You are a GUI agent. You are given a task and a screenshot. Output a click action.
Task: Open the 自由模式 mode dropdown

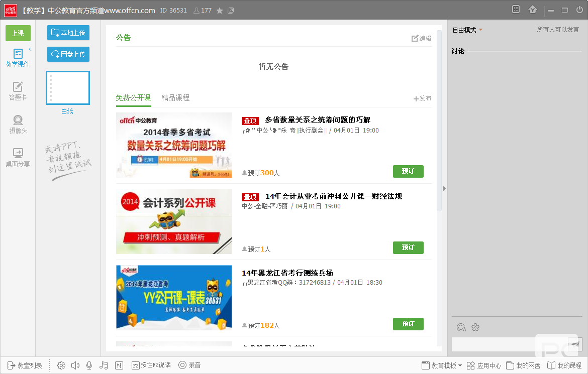tap(467, 30)
